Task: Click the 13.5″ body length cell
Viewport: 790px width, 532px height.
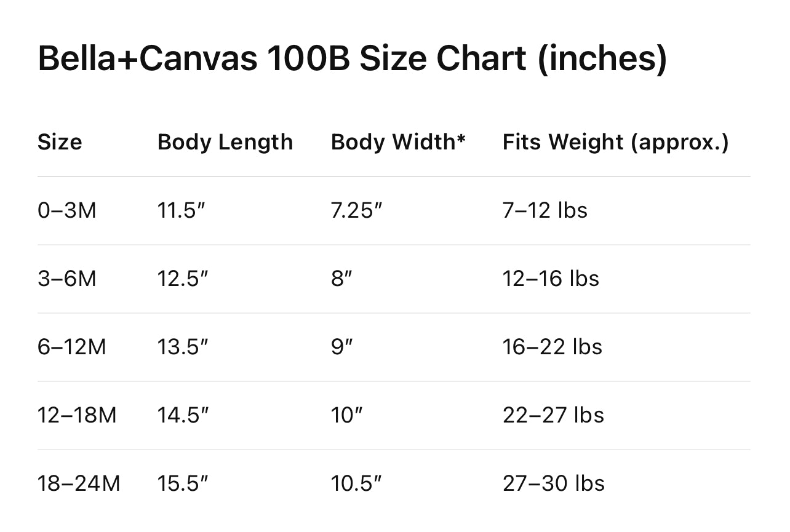Action: (x=183, y=347)
